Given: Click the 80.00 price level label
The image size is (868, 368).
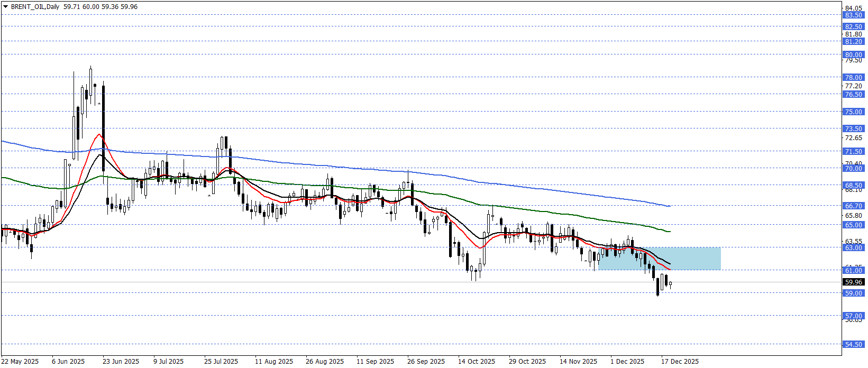Looking at the screenshot, I should (x=853, y=54).
